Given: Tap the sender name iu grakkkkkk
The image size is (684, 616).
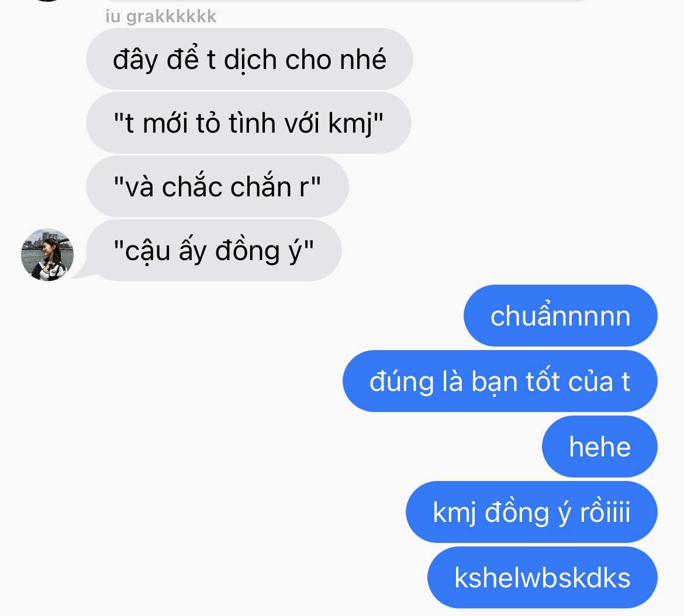Looking at the screenshot, I should point(161,16).
